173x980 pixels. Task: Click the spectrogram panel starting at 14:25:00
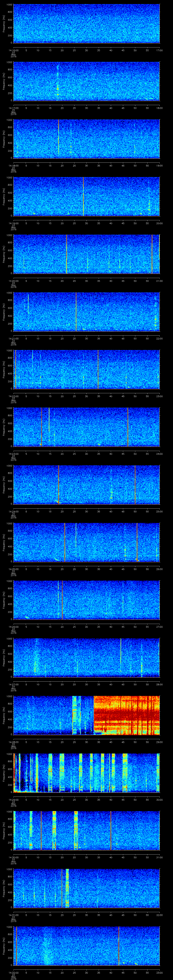87,543
